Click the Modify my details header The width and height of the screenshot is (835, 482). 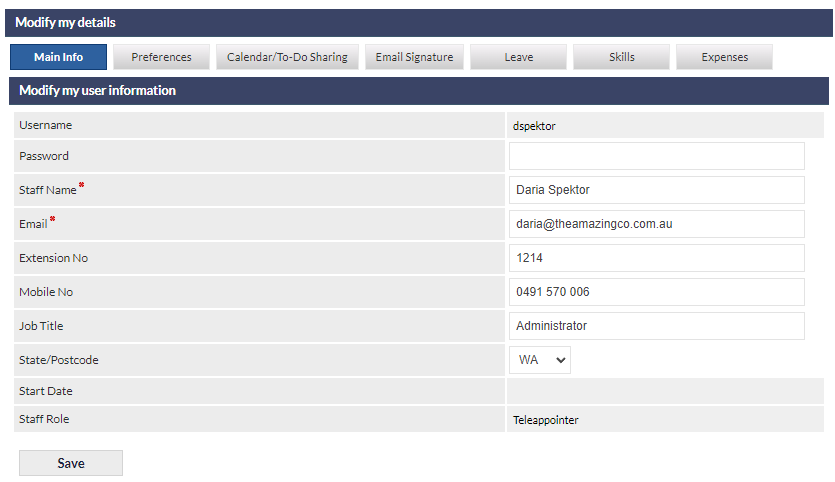point(66,22)
